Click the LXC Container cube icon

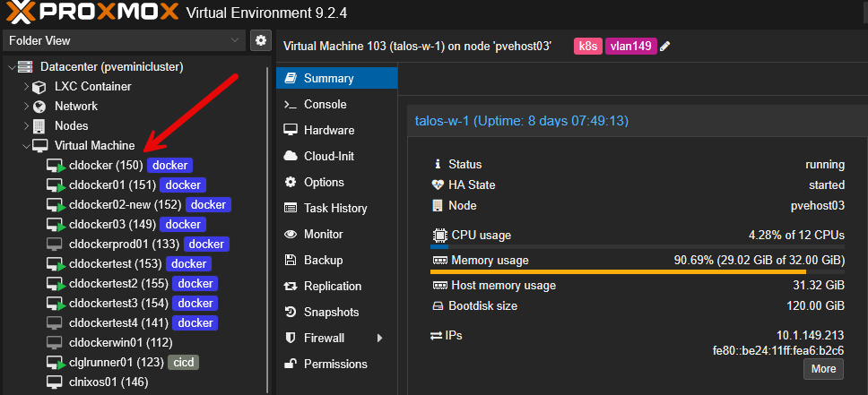coord(39,87)
